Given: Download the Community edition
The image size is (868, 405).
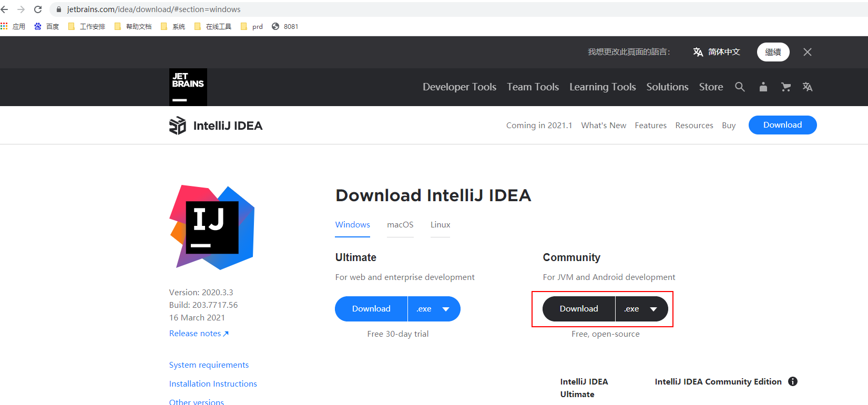Looking at the screenshot, I should pos(579,309).
